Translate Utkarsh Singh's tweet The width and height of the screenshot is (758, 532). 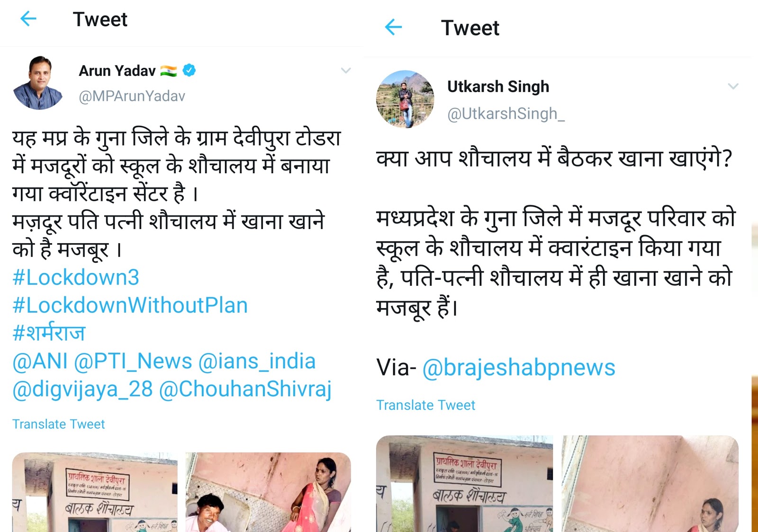[x=425, y=405]
